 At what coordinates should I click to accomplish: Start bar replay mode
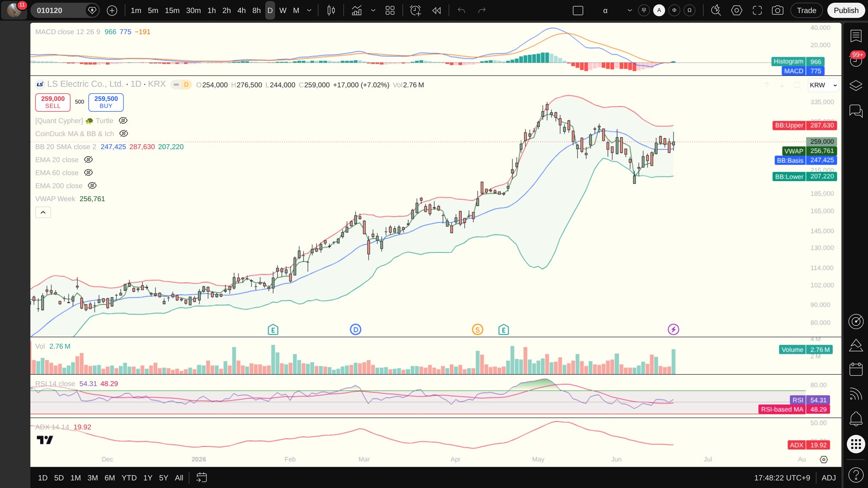click(x=437, y=10)
